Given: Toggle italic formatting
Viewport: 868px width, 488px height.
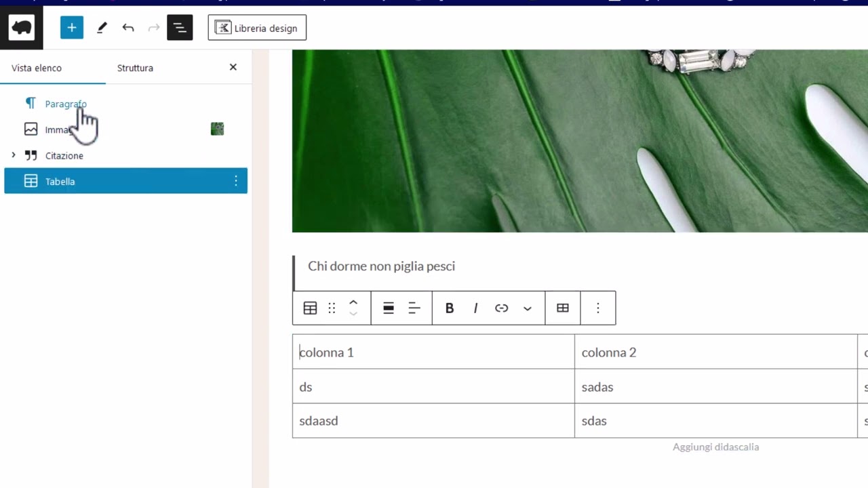Looking at the screenshot, I should tap(475, 308).
